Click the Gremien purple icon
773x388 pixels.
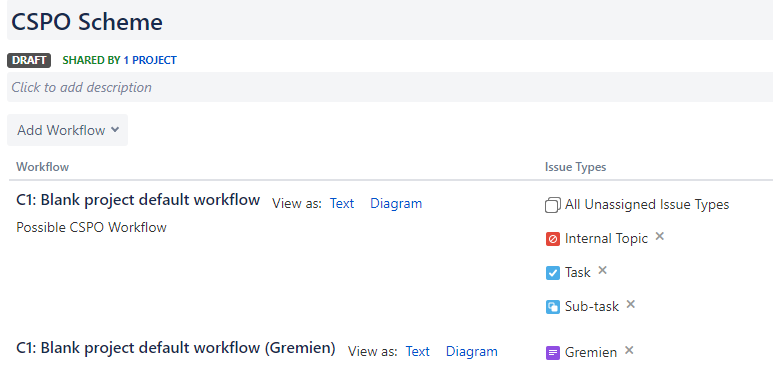click(553, 353)
